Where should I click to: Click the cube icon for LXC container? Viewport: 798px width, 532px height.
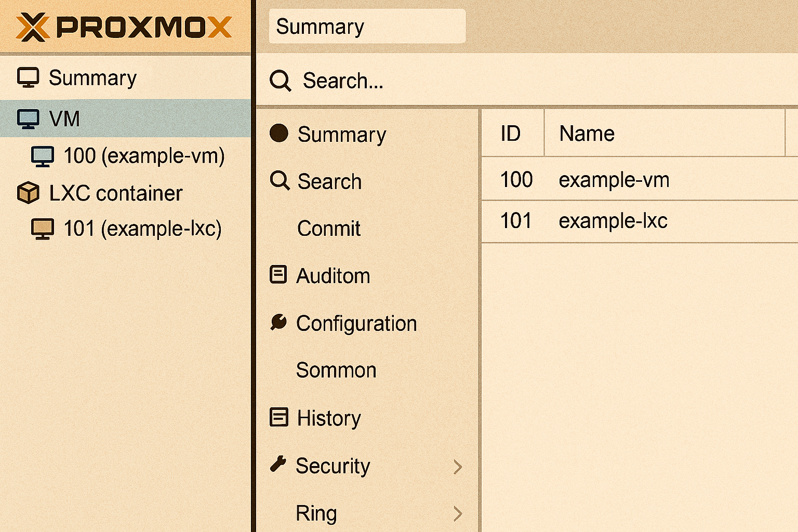click(28, 193)
